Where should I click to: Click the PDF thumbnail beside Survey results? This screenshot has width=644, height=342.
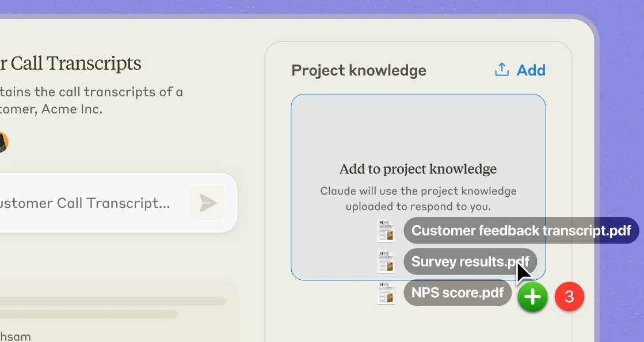point(386,261)
